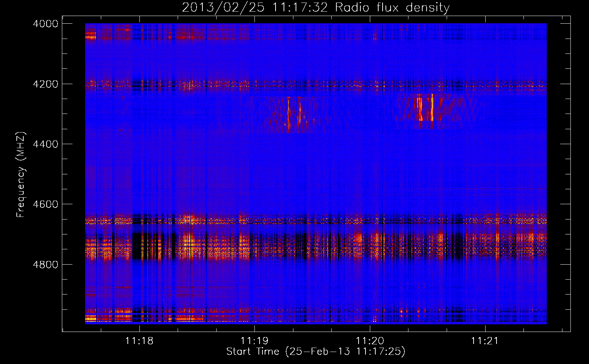Screen dimensions: 589x364
Task: Click the 'Frequency (MHZ)' axis title
Action: [21, 175]
